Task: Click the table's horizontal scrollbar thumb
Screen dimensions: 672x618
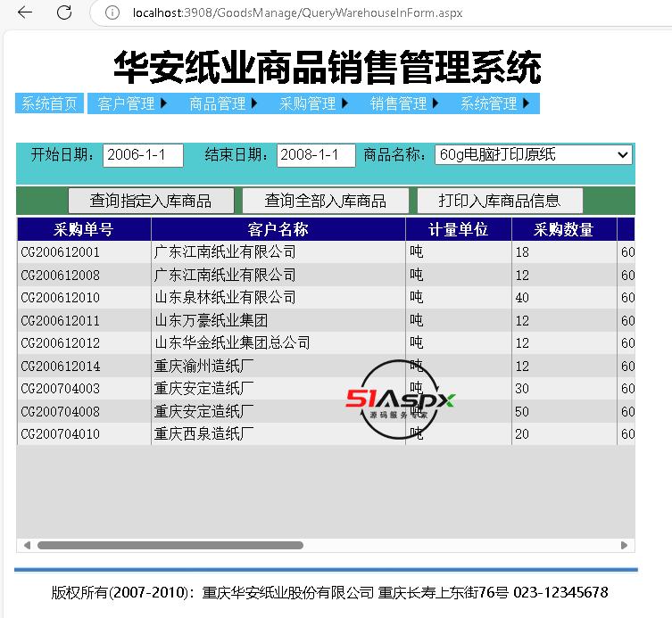Action: (x=170, y=545)
